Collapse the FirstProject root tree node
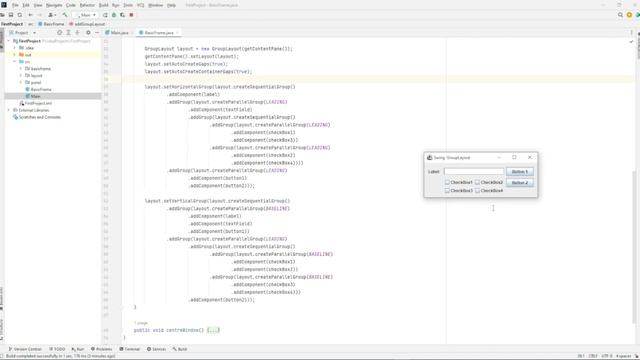This screenshot has width=640, height=360. click(x=9, y=41)
